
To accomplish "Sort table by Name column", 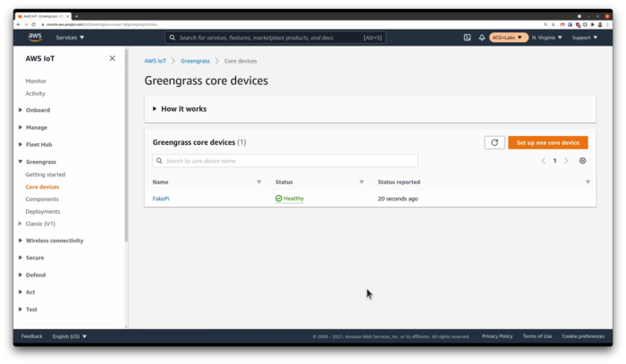I will coord(258,182).
